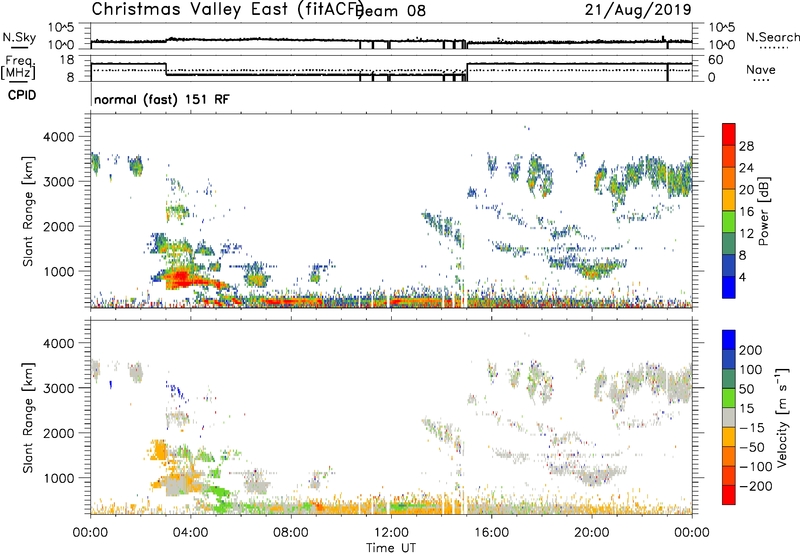
Task: Select the dark blue top Velocity colorbar segment
Action: [729, 340]
